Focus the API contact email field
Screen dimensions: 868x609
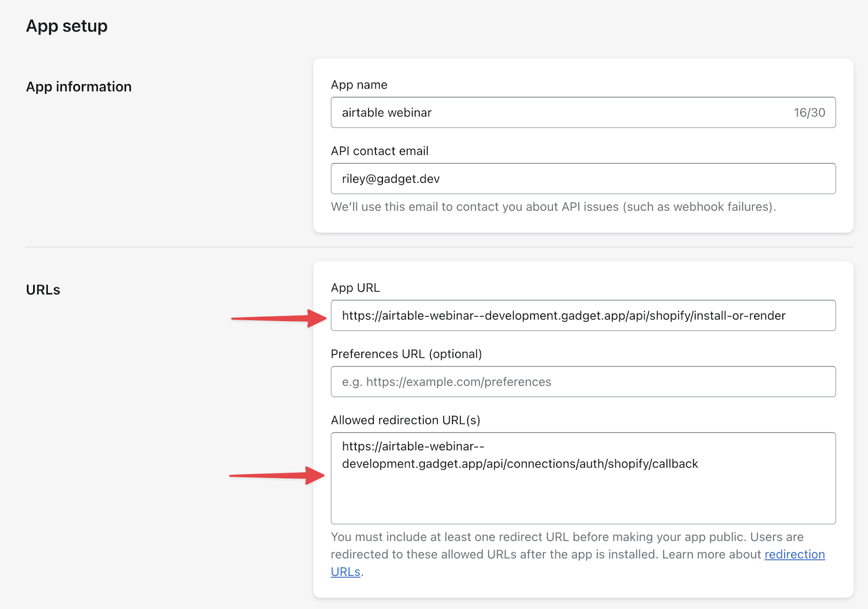click(583, 178)
